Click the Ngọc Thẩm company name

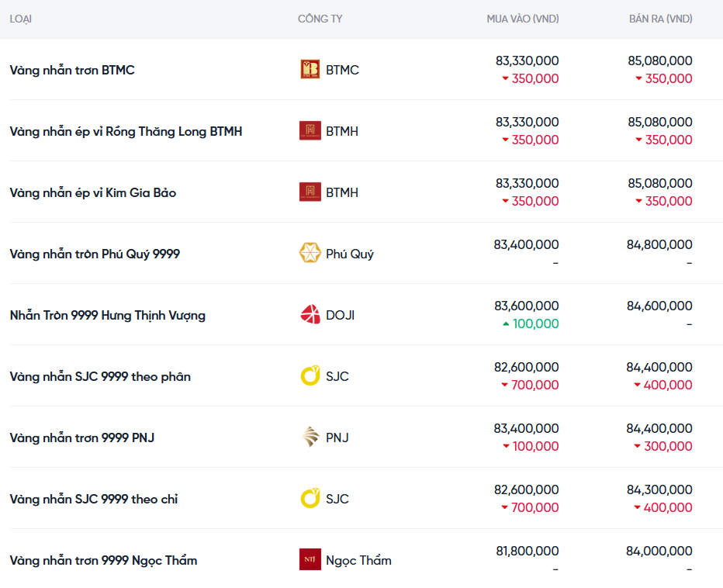click(358, 561)
